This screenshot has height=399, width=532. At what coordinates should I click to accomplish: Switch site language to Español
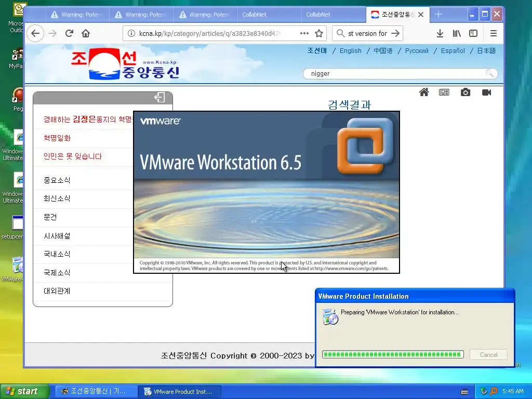[x=453, y=50]
